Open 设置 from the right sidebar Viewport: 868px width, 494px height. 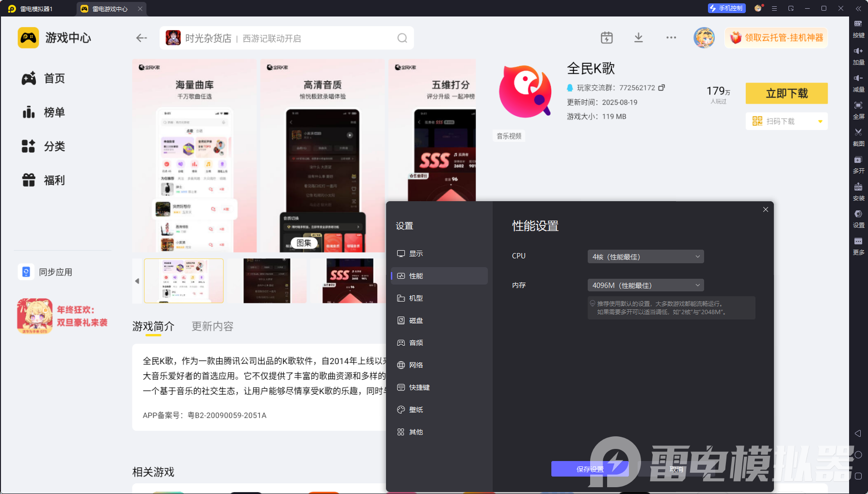[x=858, y=219]
